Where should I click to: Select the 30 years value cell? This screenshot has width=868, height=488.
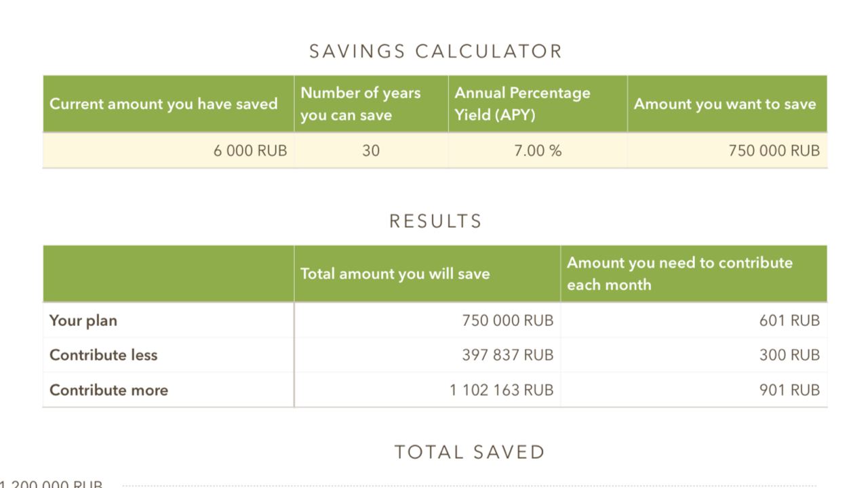(x=371, y=150)
